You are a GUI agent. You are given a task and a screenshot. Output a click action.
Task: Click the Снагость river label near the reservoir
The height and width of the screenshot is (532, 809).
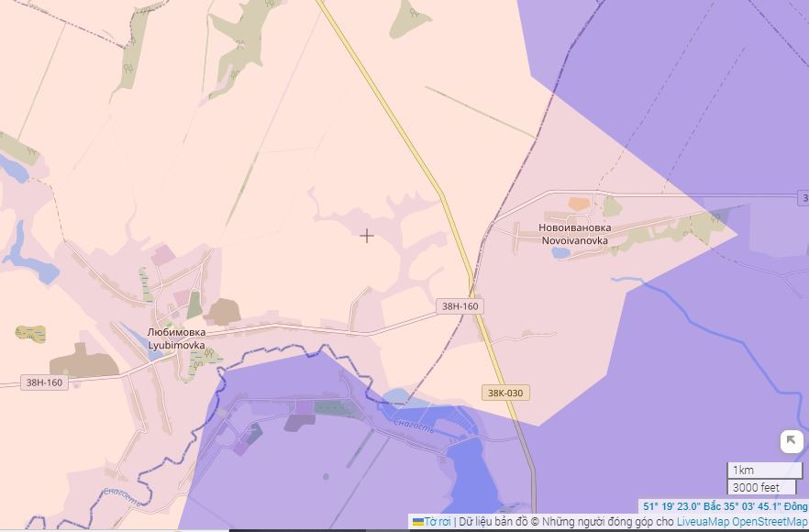[411, 423]
